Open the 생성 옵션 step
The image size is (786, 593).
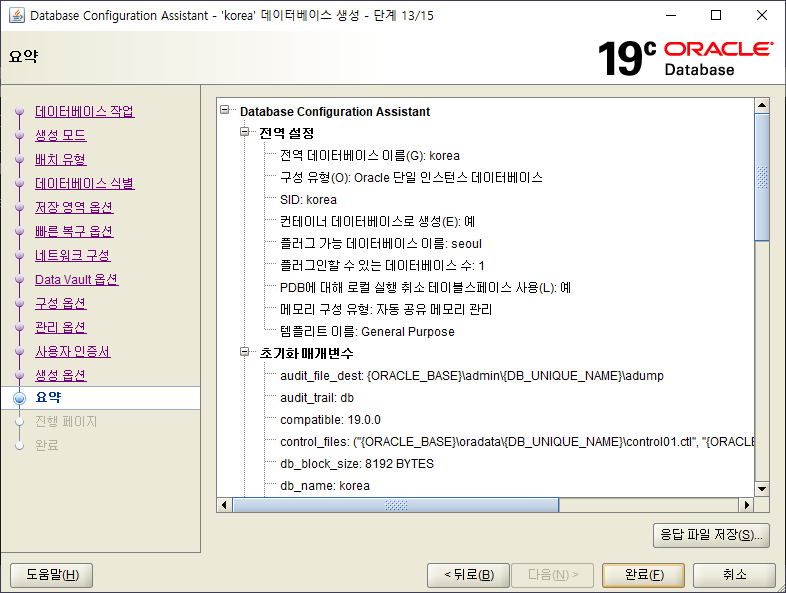click(60, 375)
